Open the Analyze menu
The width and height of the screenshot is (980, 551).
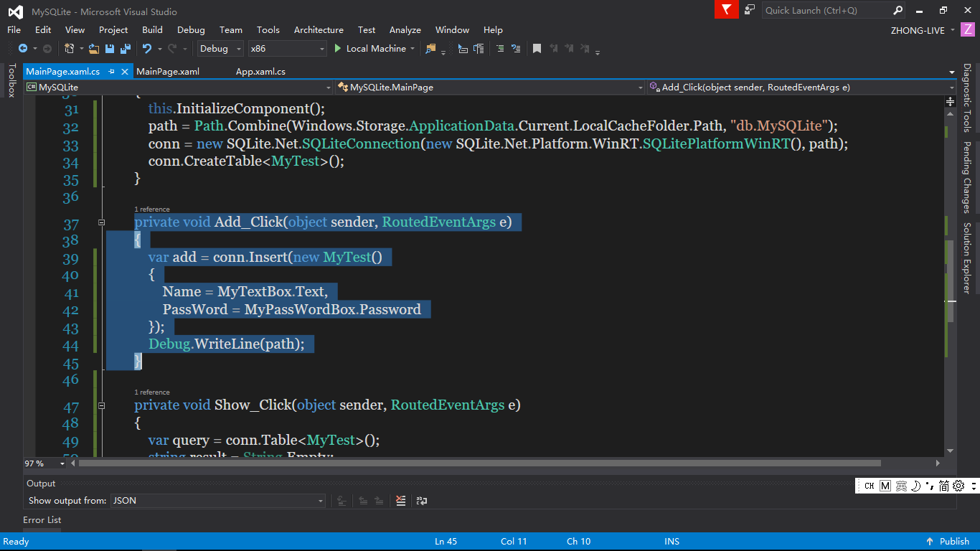click(x=405, y=30)
